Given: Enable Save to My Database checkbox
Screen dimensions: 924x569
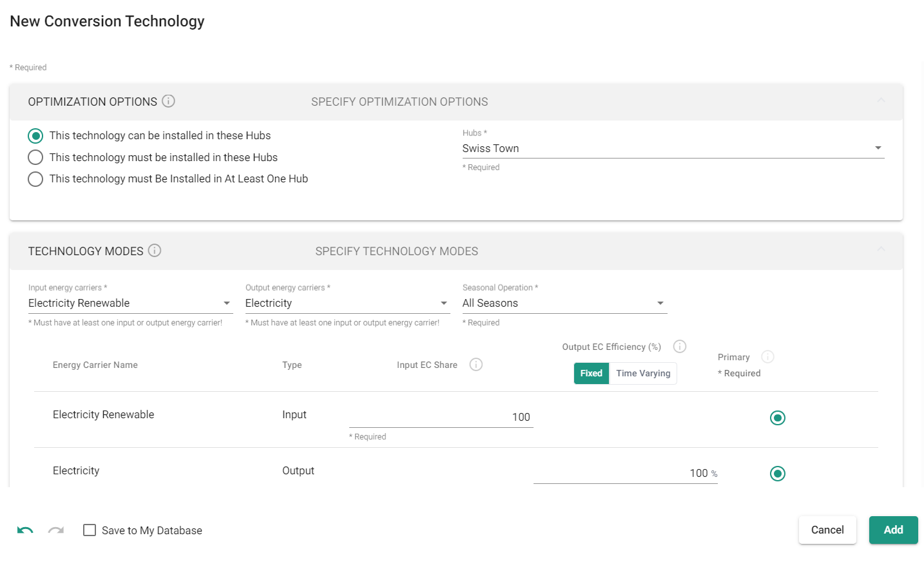Looking at the screenshot, I should coord(90,530).
